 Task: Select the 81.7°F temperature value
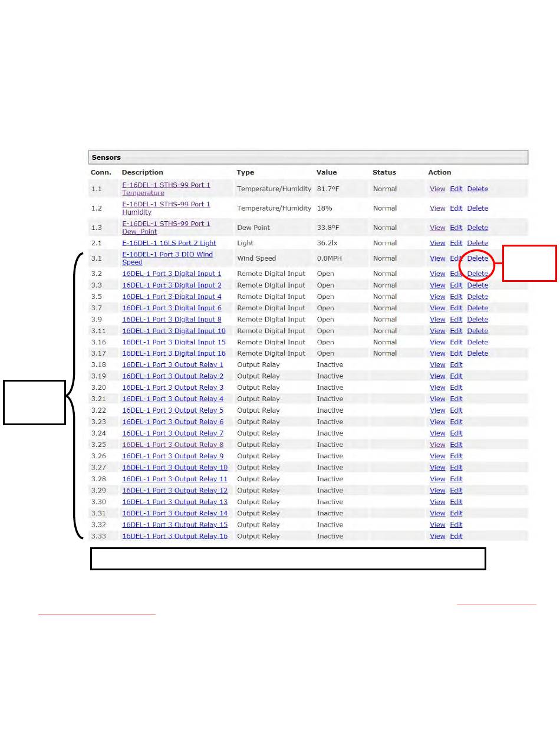pos(327,189)
